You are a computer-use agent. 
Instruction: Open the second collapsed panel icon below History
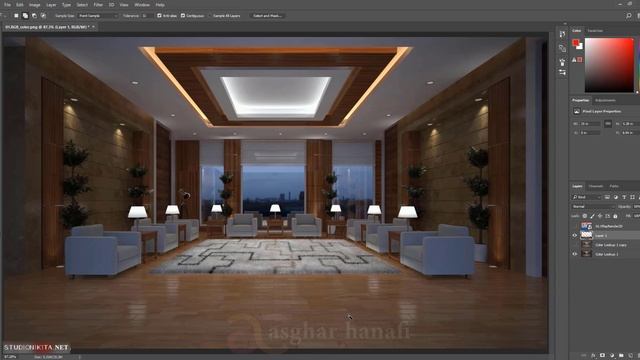click(x=562, y=49)
